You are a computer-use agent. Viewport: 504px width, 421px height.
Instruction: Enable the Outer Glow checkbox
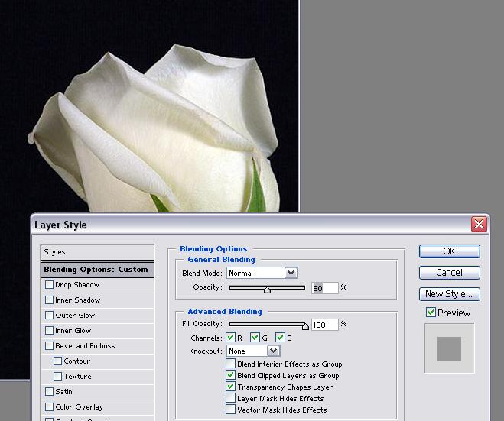pyautogui.click(x=49, y=315)
